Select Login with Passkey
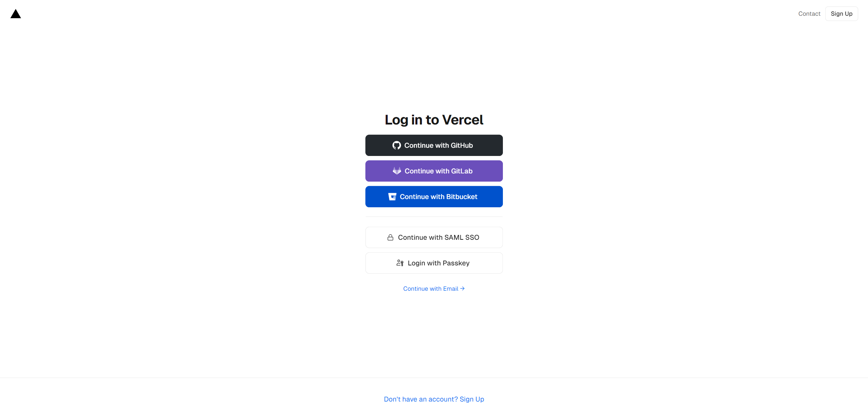 point(434,263)
